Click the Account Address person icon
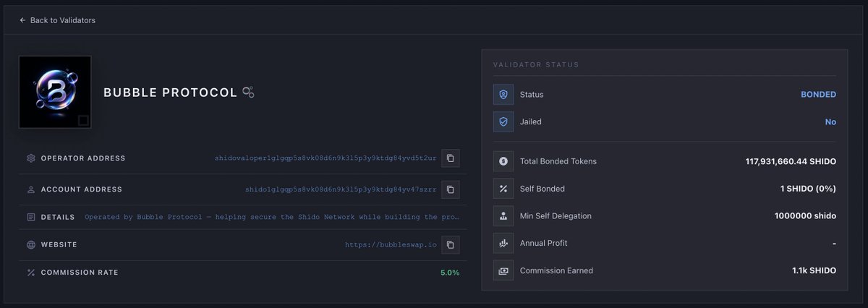The height and width of the screenshot is (308, 868). [31, 189]
